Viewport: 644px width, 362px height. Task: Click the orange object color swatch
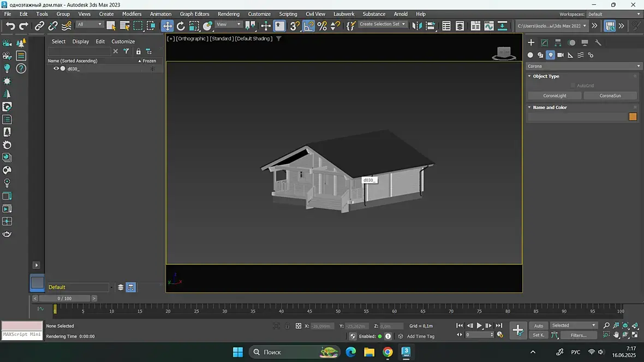(633, 117)
